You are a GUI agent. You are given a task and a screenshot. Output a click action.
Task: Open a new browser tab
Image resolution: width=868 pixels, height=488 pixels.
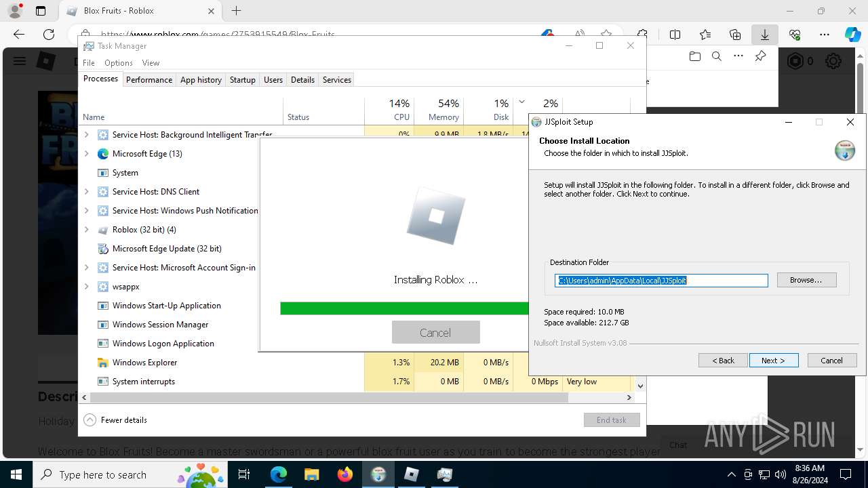236,11
